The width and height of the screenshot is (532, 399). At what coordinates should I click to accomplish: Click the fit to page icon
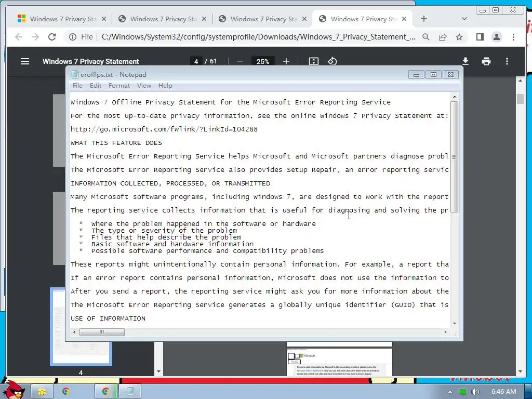pyautogui.click(x=313, y=61)
